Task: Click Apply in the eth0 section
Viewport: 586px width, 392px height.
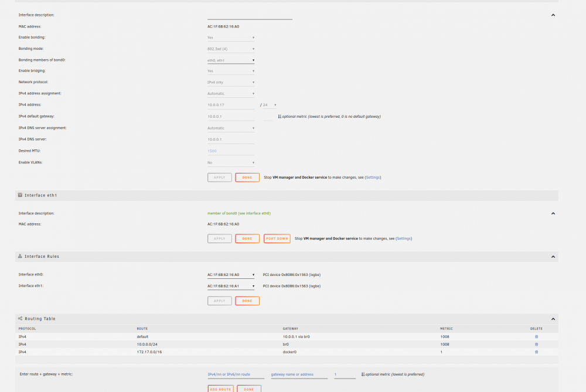Action: pyautogui.click(x=219, y=178)
